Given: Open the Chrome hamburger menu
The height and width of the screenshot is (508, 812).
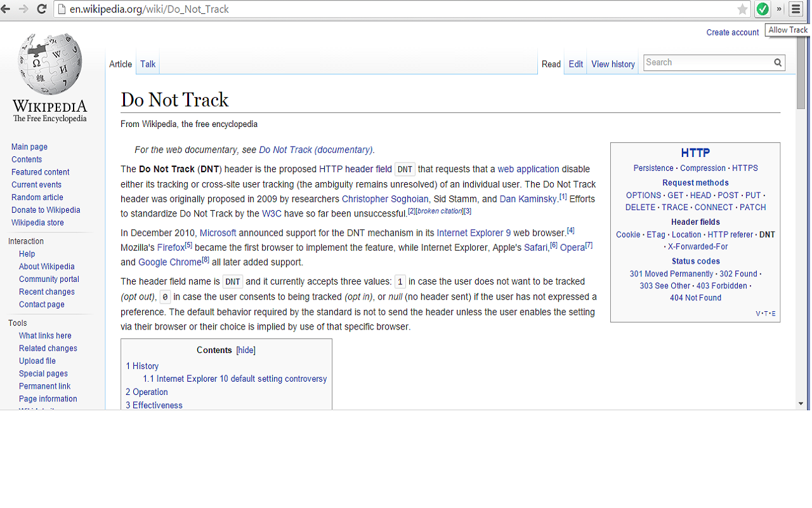Looking at the screenshot, I should 796,9.
